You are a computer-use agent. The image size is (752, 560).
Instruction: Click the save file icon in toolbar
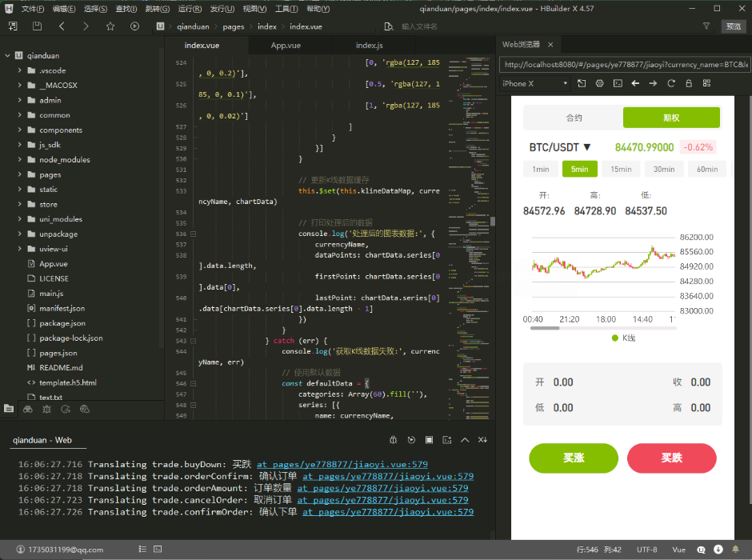tap(37, 26)
